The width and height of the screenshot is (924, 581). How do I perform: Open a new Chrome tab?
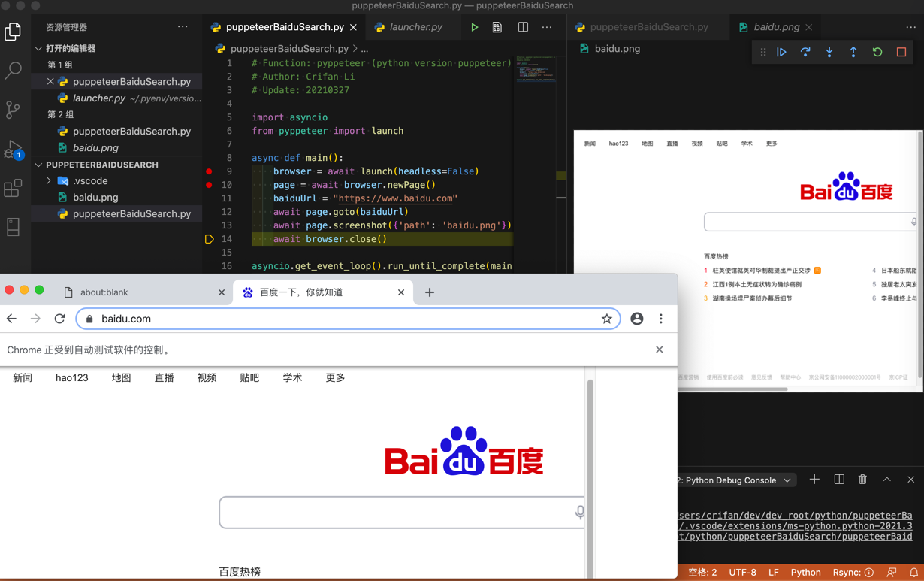tap(430, 292)
